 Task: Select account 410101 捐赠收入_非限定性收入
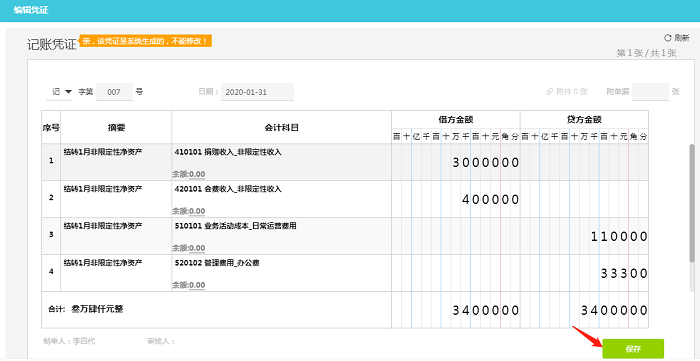228,152
